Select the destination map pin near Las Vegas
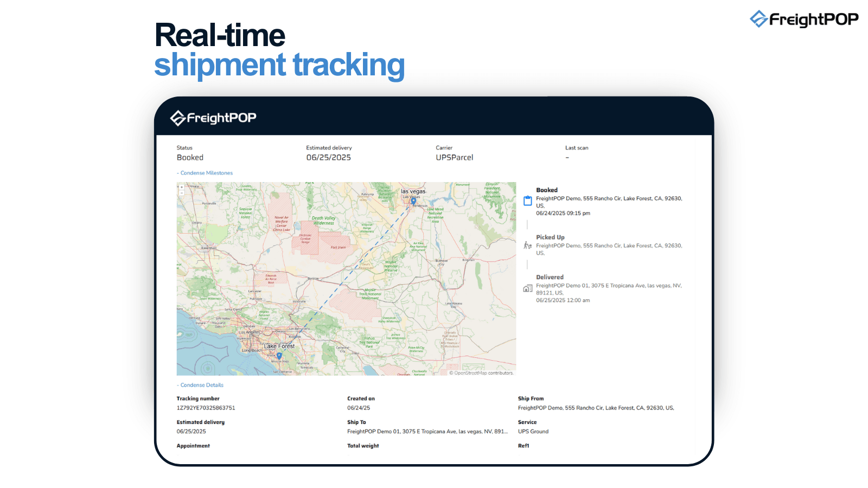Viewport: 868px width, 488px height. (x=413, y=201)
